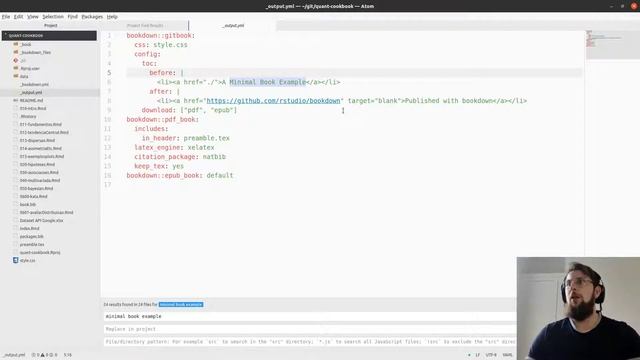
Task: Open 011-fundamentos.Rmd file
Action: [41, 124]
